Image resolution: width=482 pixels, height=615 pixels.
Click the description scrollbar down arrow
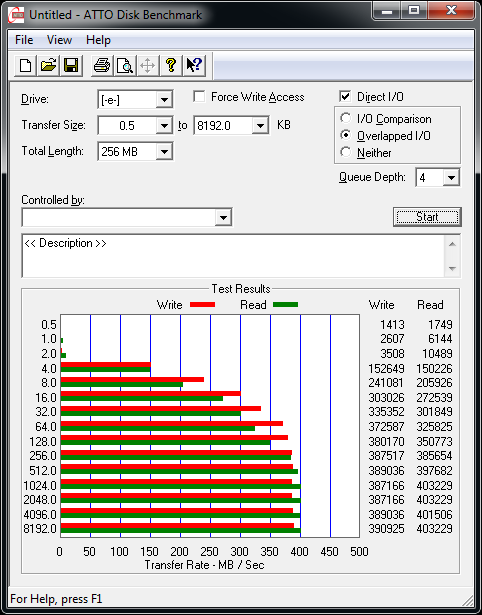coord(452,269)
